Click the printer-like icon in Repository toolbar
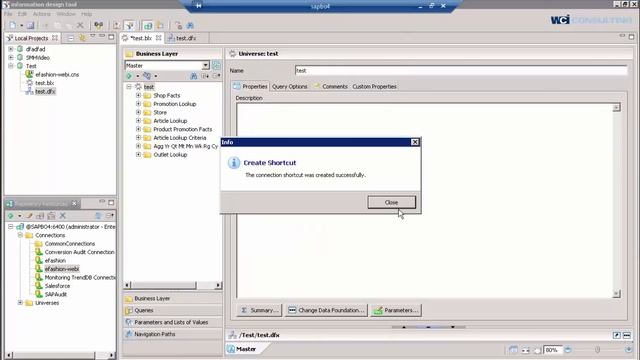Image resolution: width=640 pixels, height=360 pixels. click(51, 216)
